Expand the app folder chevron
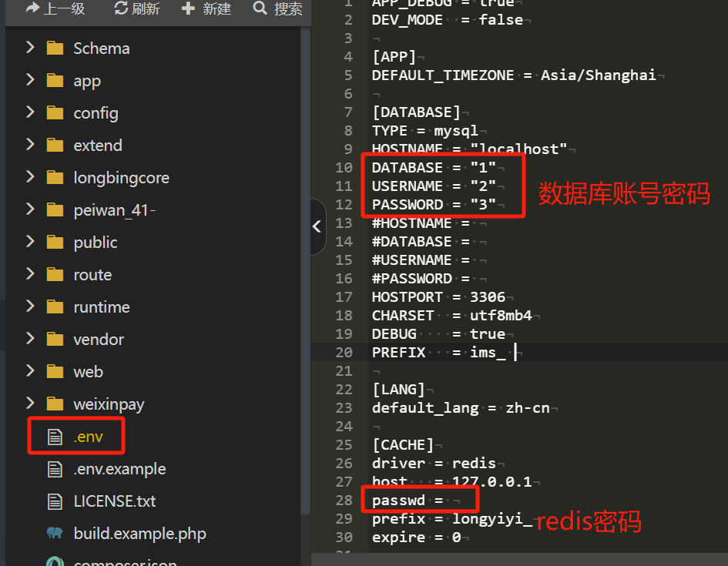The image size is (728, 566). 30,80
